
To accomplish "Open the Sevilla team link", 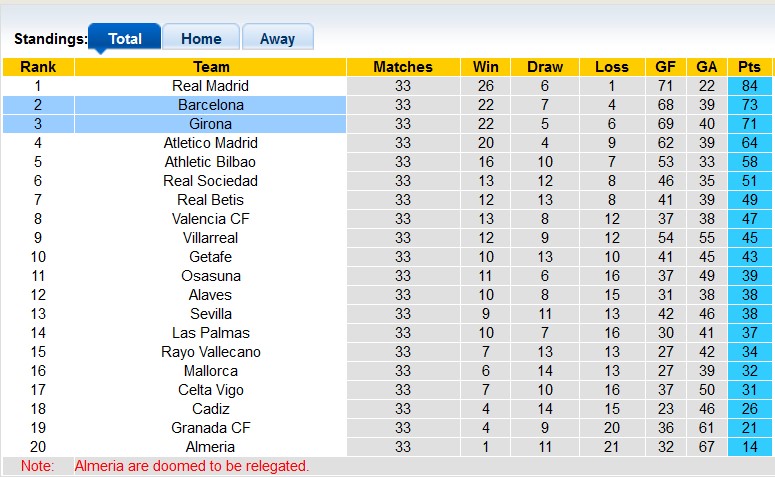I will coord(210,314).
